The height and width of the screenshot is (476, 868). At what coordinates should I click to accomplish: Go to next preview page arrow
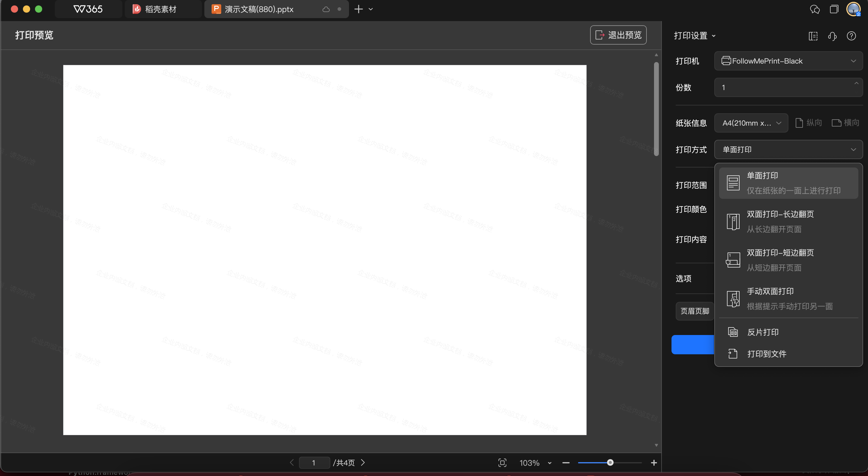363,462
